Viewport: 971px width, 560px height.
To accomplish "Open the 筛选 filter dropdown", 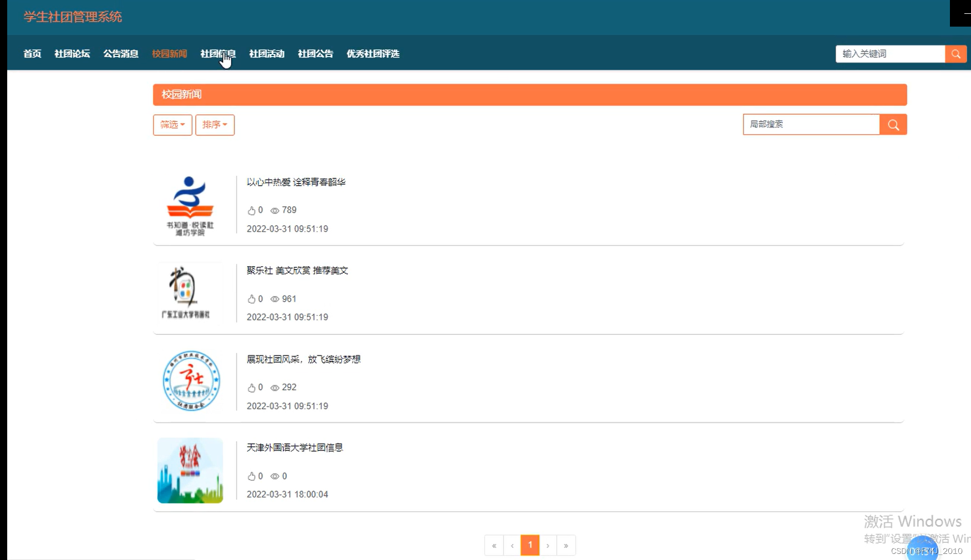I will [x=172, y=125].
